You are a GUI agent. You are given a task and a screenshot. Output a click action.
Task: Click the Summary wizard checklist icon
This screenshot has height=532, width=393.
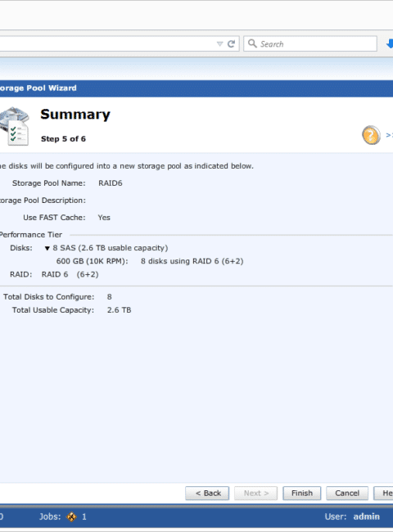tap(15, 126)
